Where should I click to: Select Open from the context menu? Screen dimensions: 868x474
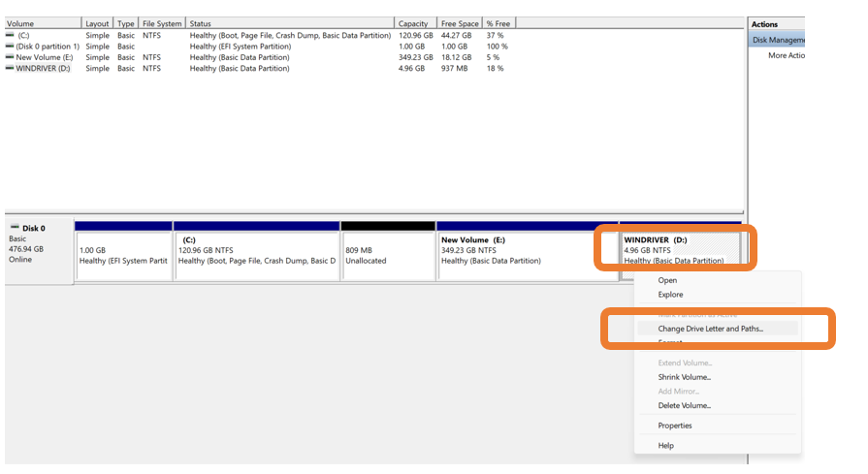667,280
